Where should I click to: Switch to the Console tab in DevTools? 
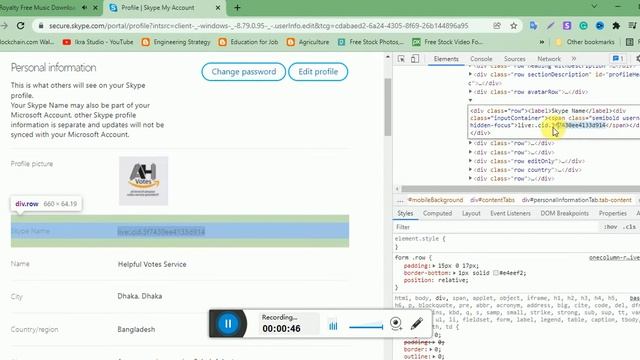[x=481, y=59]
